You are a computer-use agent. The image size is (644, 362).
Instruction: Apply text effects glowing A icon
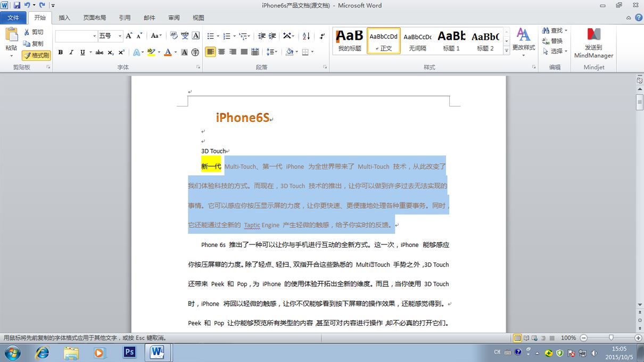pyautogui.click(x=136, y=52)
